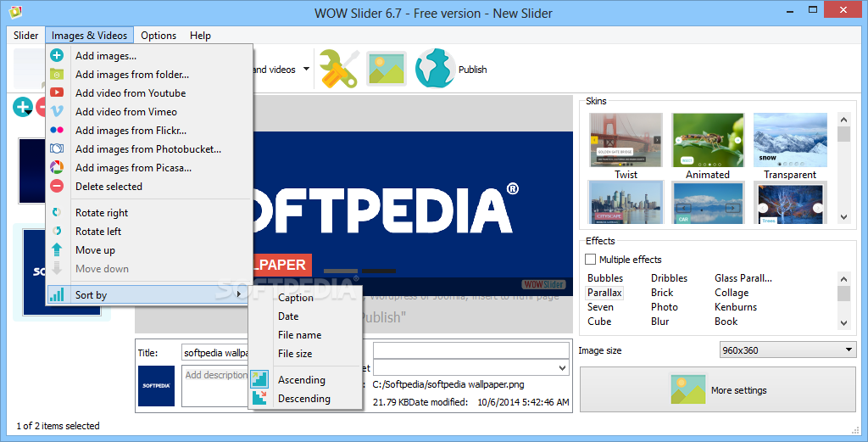Choose Descending sort order
The width and height of the screenshot is (868, 442).
tap(305, 398)
